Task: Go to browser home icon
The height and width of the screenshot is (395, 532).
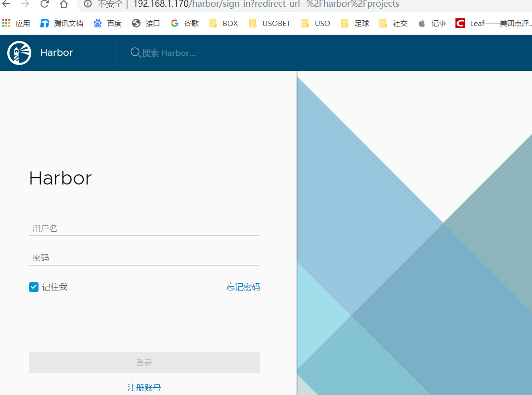Action: point(64,4)
